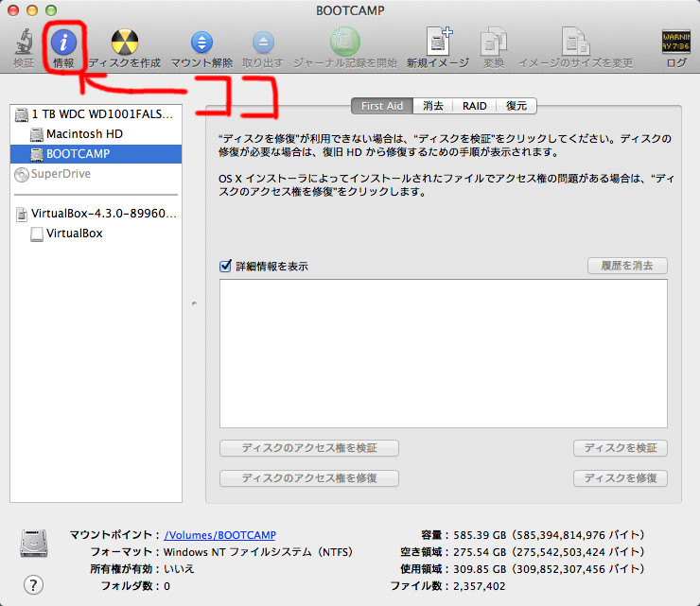The width and height of the screenshot is (700, 606).
Task: Click ディスクのアクセス権を修復 button
Action: [x=309, y=478]
